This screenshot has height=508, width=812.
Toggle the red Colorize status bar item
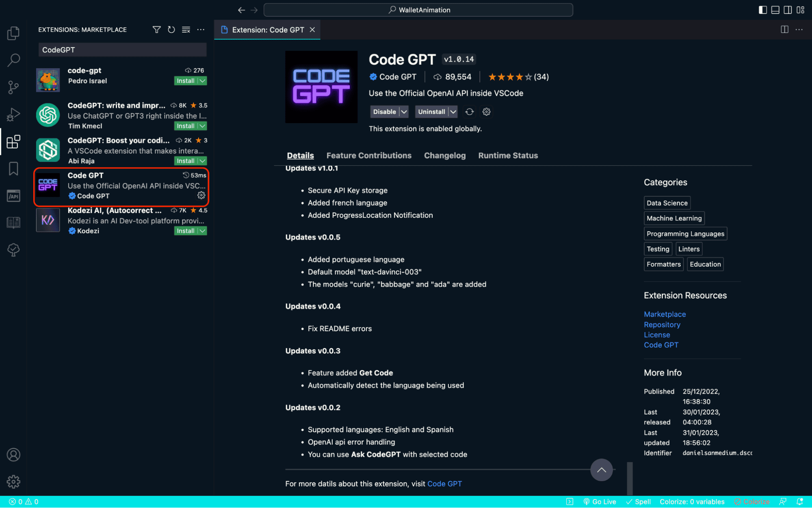751,502
